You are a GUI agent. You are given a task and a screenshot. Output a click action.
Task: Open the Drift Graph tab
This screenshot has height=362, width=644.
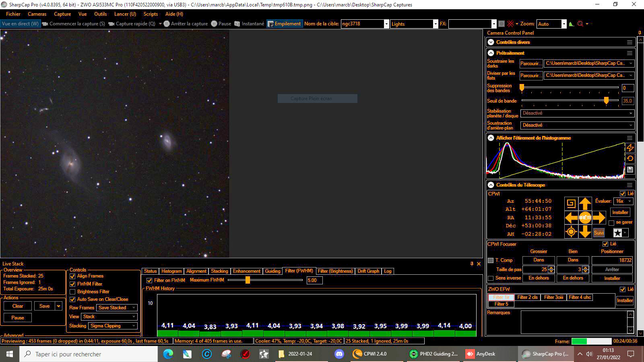[368, 271]
